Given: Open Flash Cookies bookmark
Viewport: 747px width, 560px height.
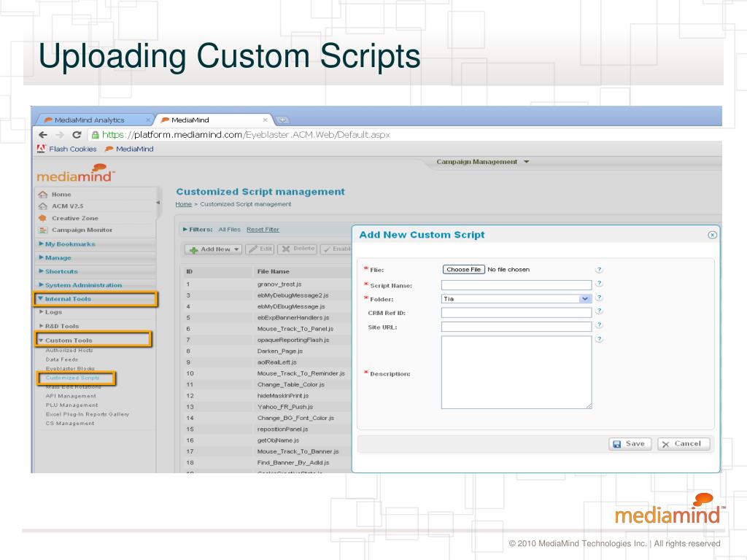Looking at the screenshot, I should coord(66,149).
